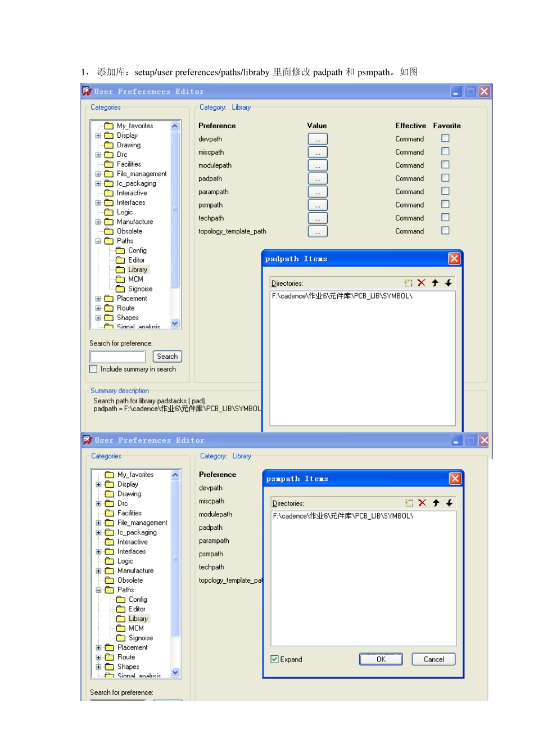The image size is (534, 756).
Task: Open topology_template_path value browse button
Action: click(318, 231)
